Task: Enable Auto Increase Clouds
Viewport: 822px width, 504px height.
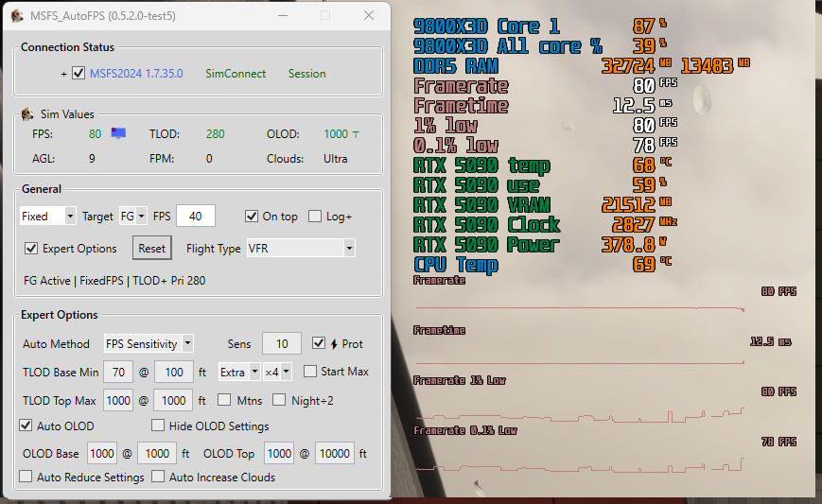Action: click(158, 477)
